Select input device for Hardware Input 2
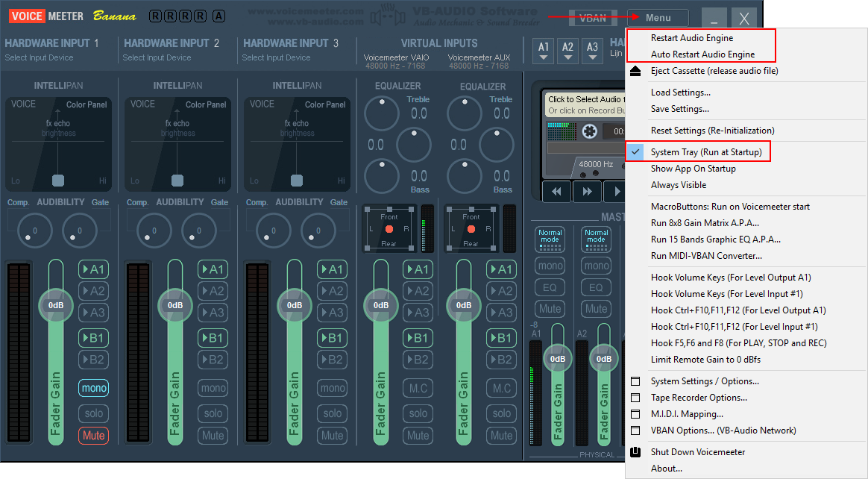The height and width of the screenshot is (479, 868). pos(157,57)
